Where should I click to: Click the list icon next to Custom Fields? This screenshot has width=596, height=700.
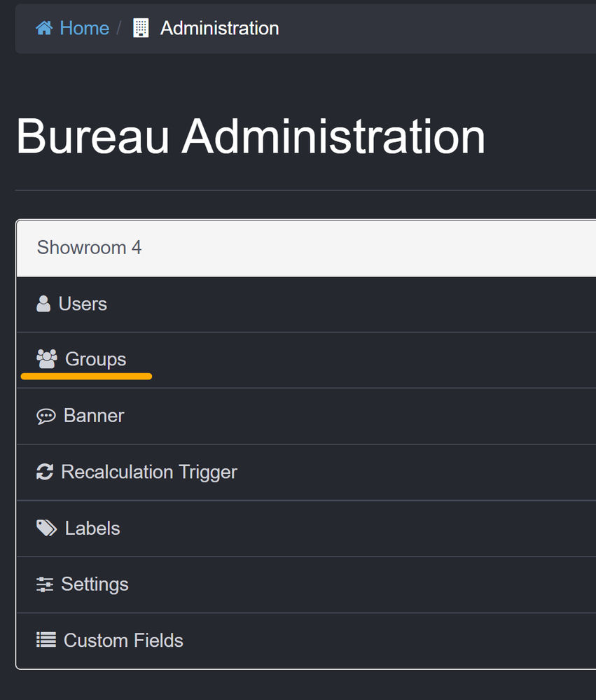pyautogui.click(x=45, y=639)
